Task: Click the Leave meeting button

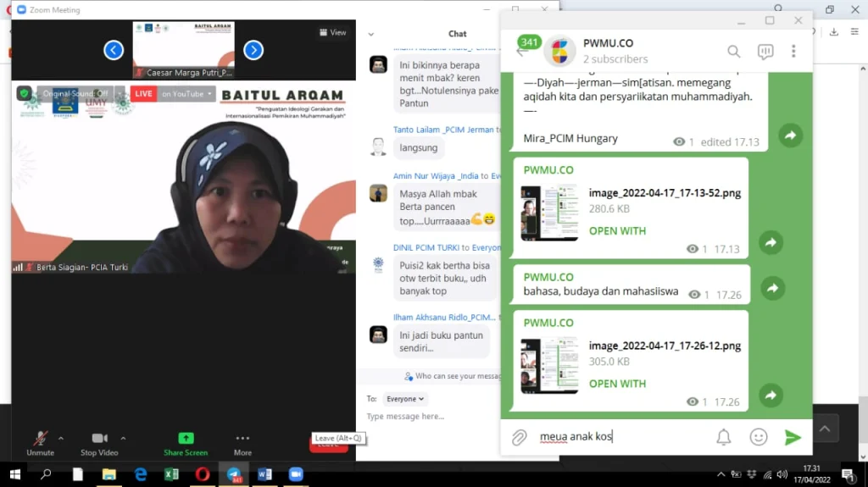Action: 328,445
